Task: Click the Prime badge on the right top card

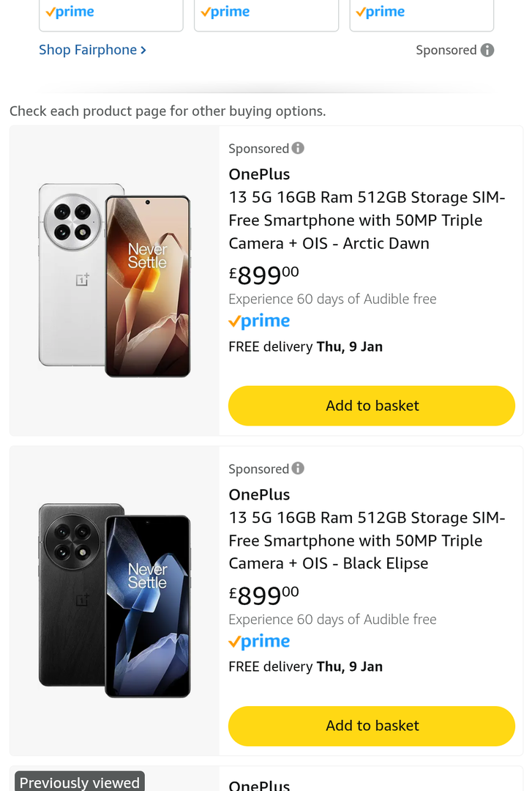Action: pyautogui.click(x=380, y=12)
